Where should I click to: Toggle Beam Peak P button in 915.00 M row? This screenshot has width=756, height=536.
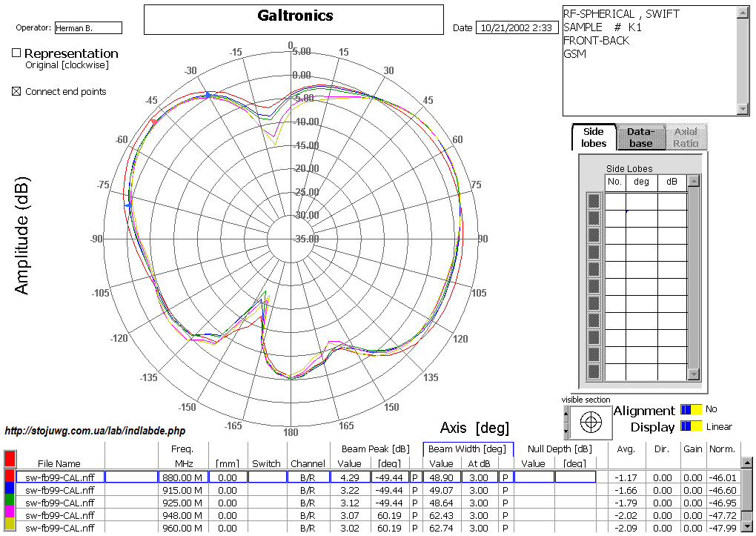click(x=414, y=490)
